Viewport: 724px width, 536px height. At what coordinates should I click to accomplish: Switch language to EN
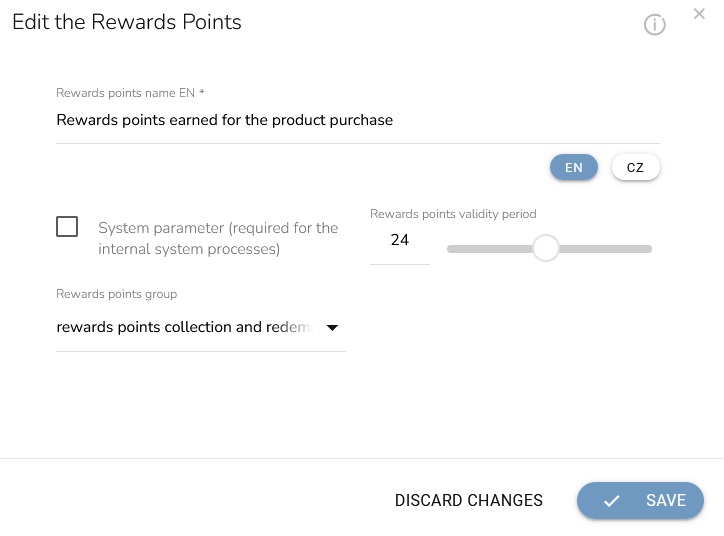[573, 167]
